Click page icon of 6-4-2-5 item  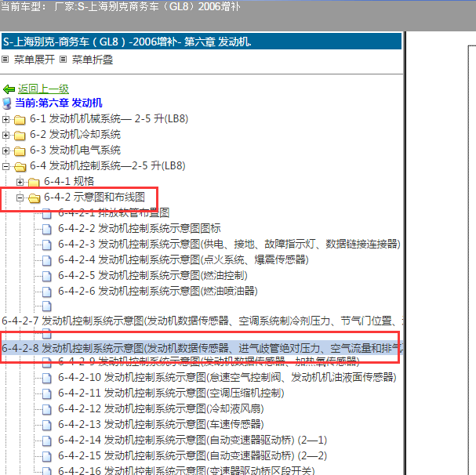47,277
